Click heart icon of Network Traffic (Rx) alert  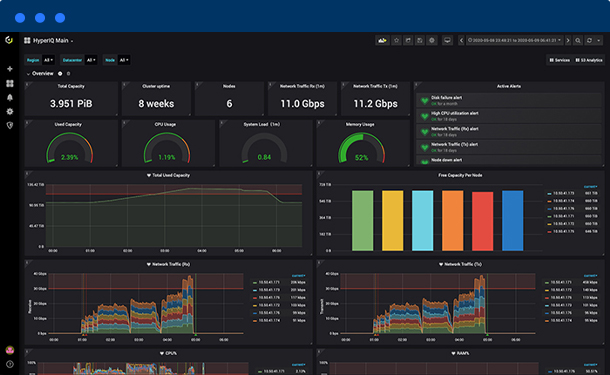pos(424,132)
